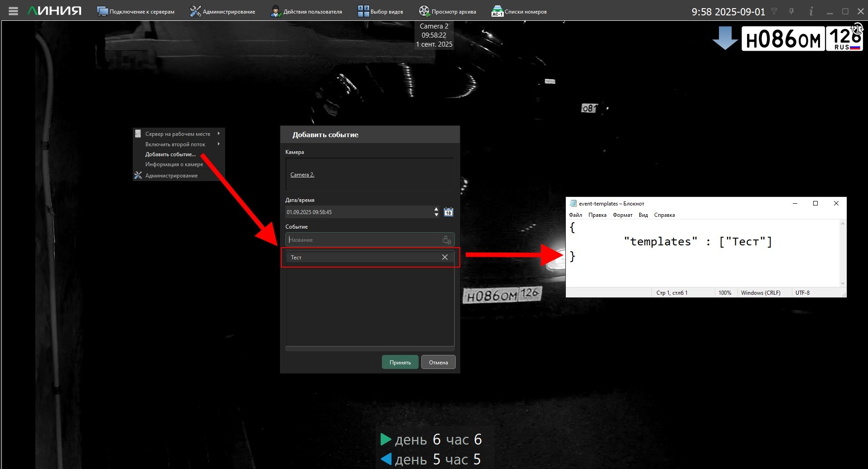868x469 pixels.
Task: Toggle the filter funnel icon
Action: [774, 12]
